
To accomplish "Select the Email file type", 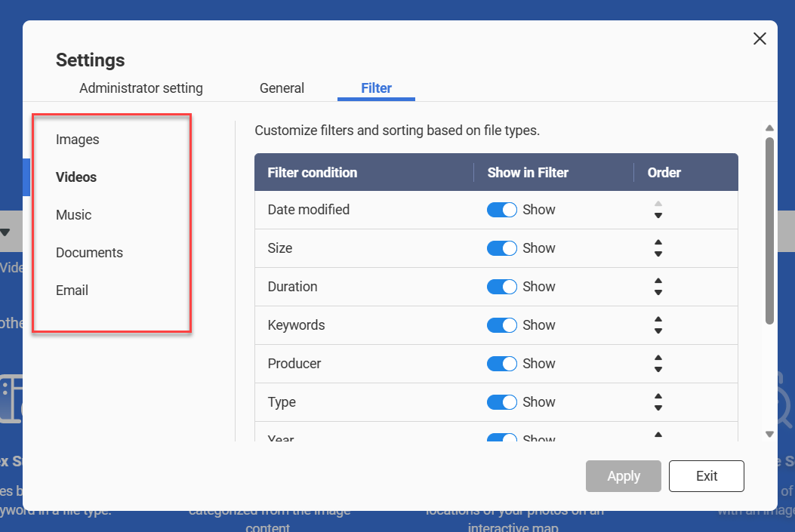I will click(72, 290).
